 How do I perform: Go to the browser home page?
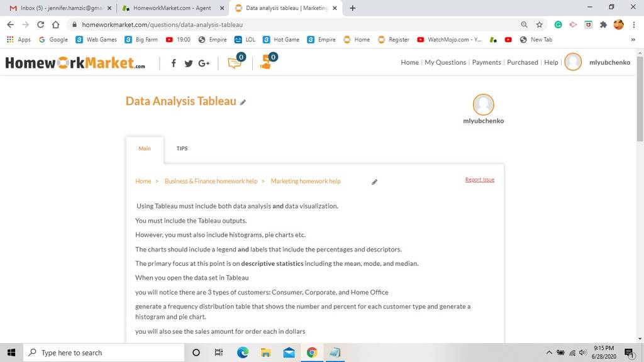(55, 25)
